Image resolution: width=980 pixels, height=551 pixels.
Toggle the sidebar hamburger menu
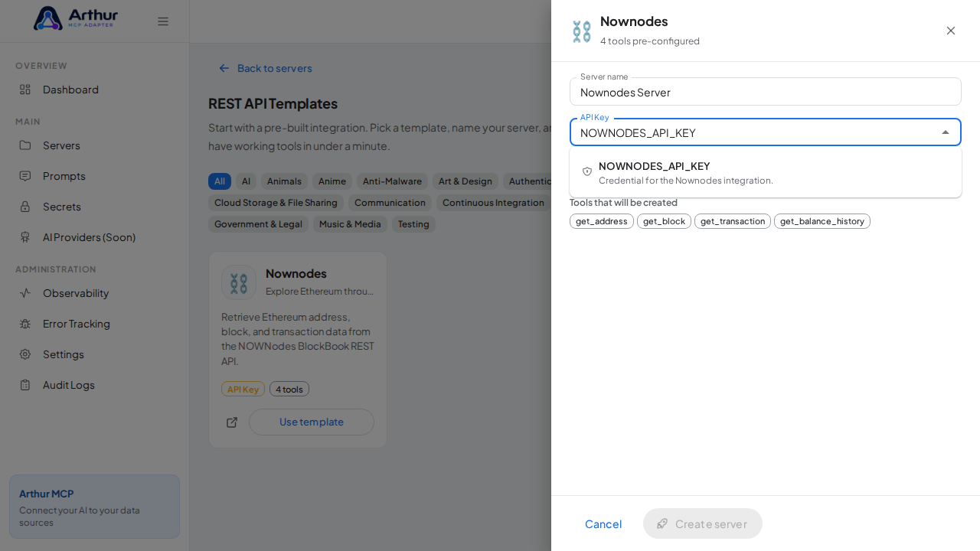pos(163,21)
